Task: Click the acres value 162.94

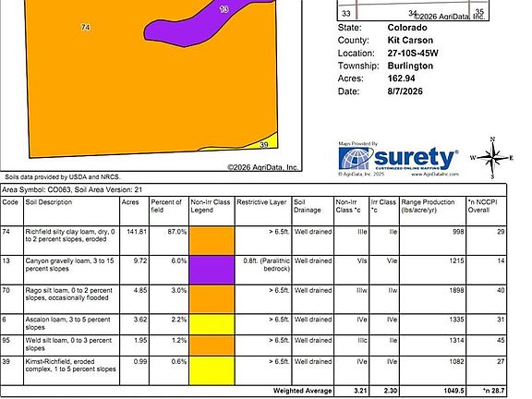Action: (402, 79)
